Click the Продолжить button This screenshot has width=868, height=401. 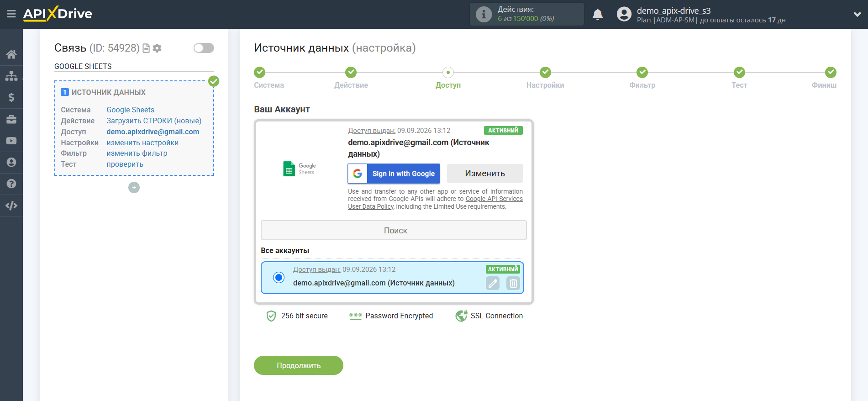(x=299, y=365)
